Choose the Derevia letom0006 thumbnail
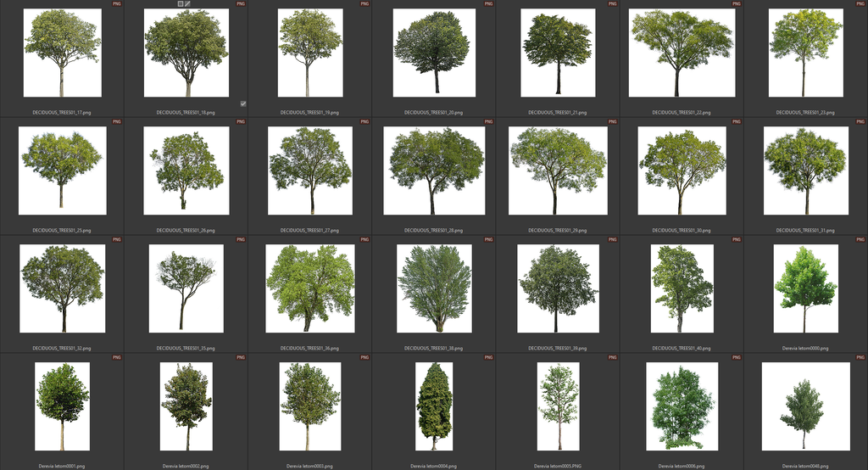 coord(682,406)
